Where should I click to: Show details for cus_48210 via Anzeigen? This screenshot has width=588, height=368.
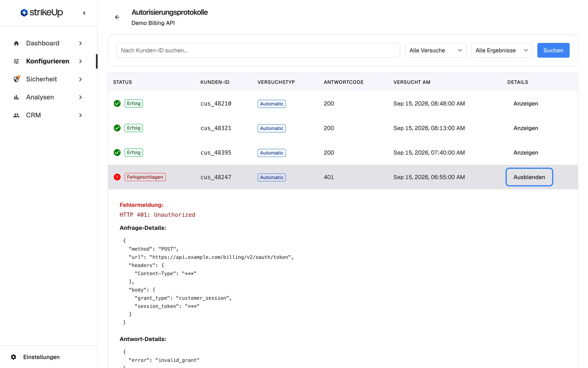[526, 104]
